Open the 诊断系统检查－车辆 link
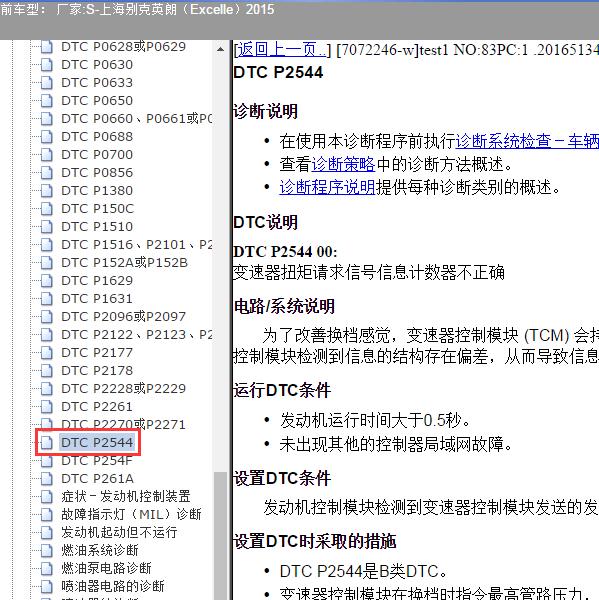 527,141
